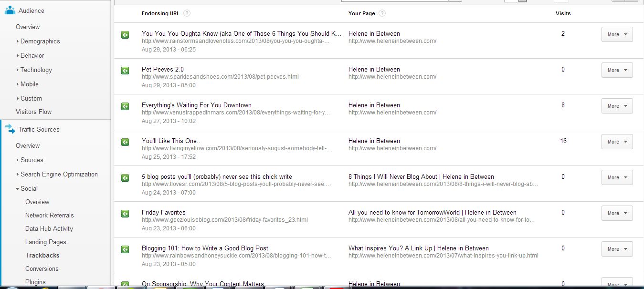Open Data Hub Activity report

[x=49, y=229]
